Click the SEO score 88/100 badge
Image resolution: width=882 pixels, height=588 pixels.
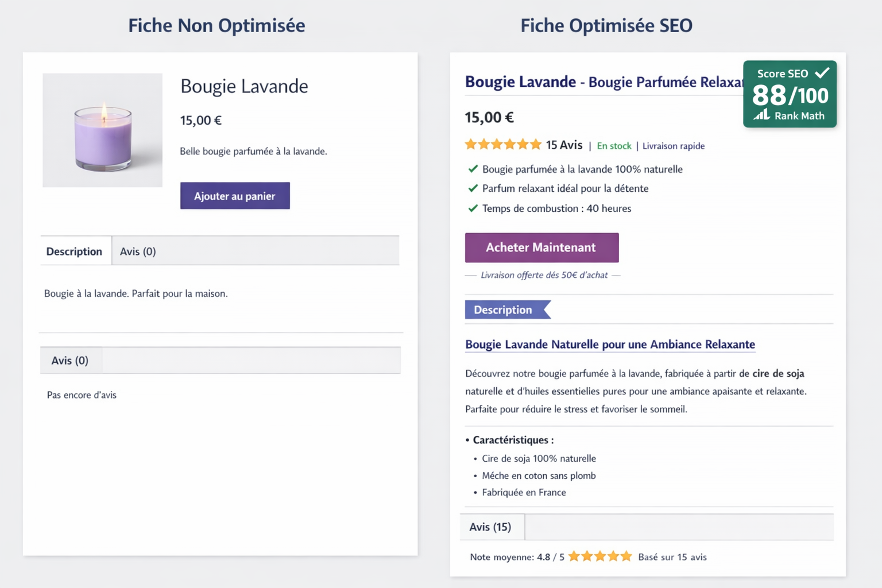point(790,95)
